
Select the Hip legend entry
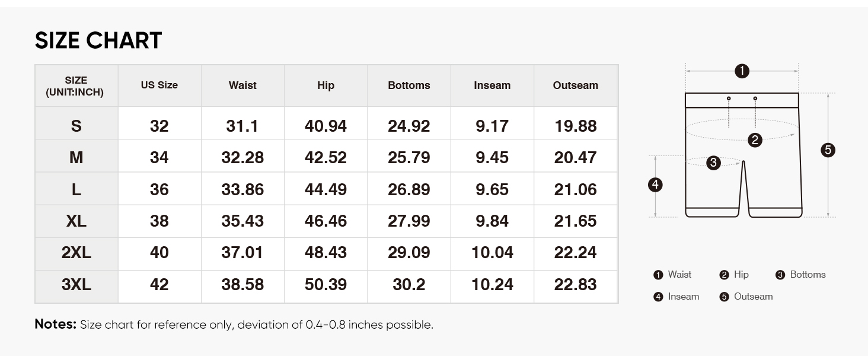pos(734,275)
